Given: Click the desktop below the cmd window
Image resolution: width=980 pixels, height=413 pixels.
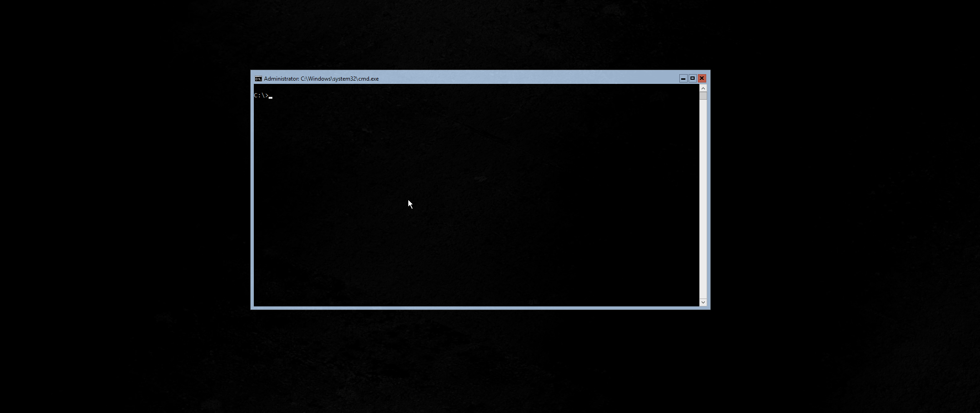Looking at the screenshot, I should [x=478, y=362].
